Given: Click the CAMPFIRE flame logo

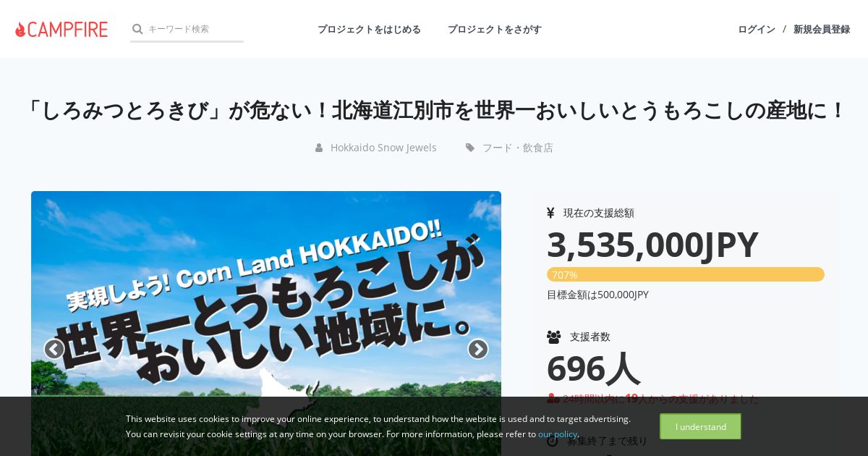Looking at the screenshot, I should tap(61, 29).
